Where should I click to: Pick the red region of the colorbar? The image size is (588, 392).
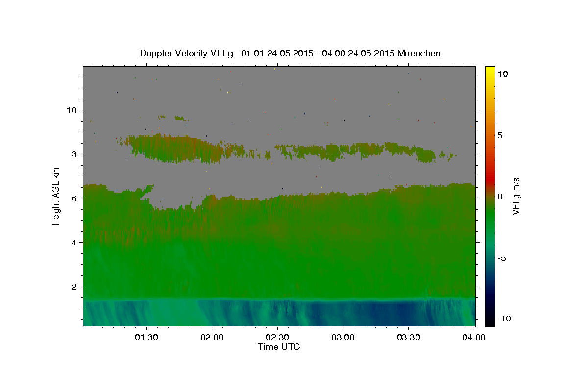pos(490,180)
